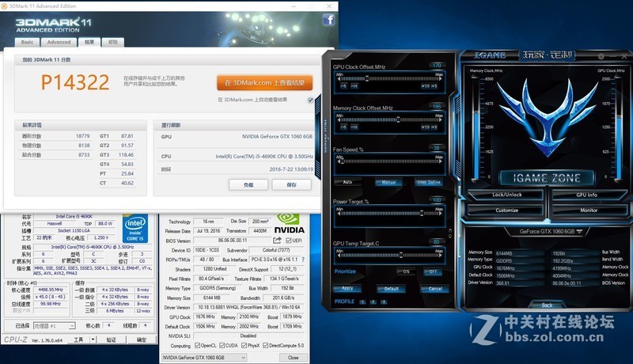This screenshot has width=633, height=364.
Task: Click Memory Clock Offset left arrow Min
Action: tap(339, 119)
